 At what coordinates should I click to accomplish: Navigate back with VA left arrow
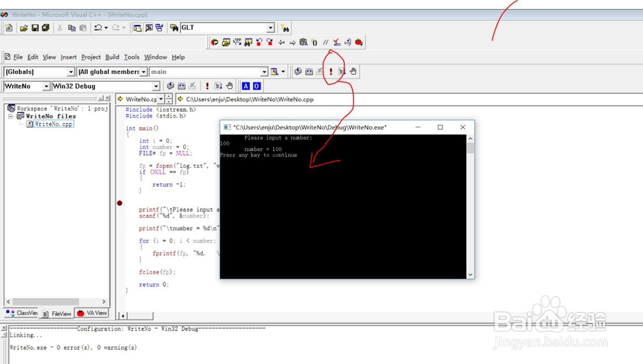[x=282, y=42]
